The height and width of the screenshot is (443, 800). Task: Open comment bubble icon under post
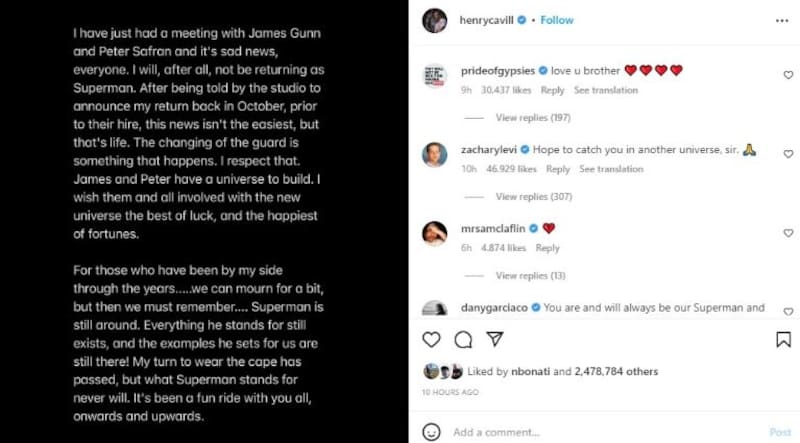(463, 340)
